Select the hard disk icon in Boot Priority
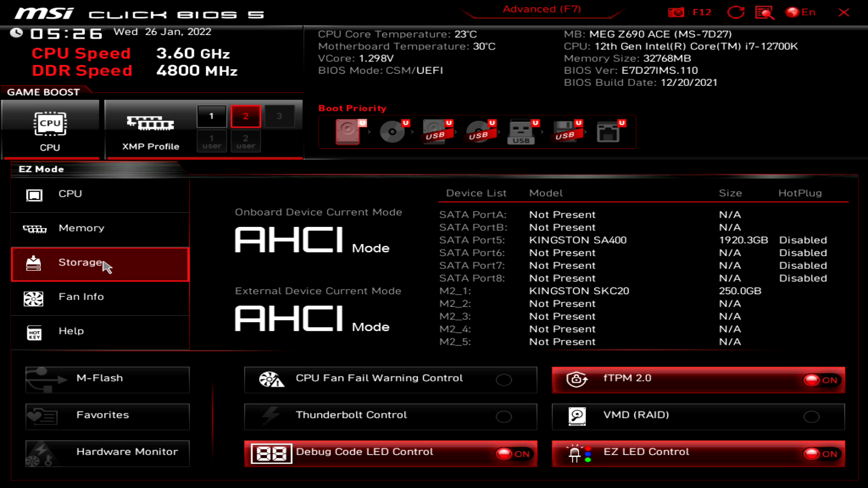Image resolution: width=868 pixels, height=488 pixels. [347, 132]
